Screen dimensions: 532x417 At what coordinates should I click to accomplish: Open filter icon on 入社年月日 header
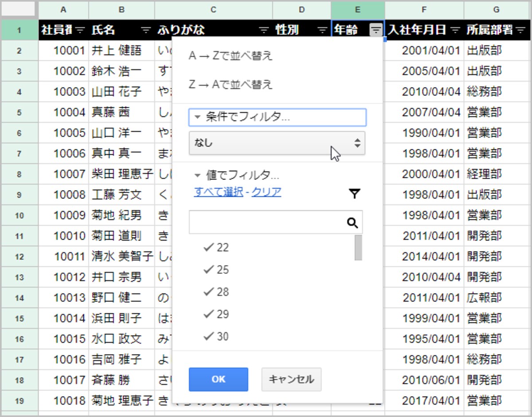click(455, 30)
